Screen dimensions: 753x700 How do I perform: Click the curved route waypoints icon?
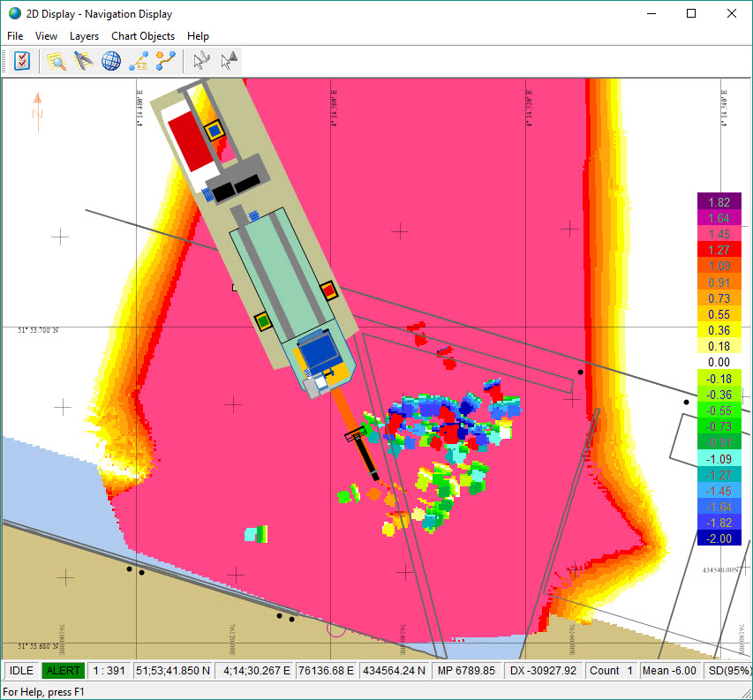[165, 61]
